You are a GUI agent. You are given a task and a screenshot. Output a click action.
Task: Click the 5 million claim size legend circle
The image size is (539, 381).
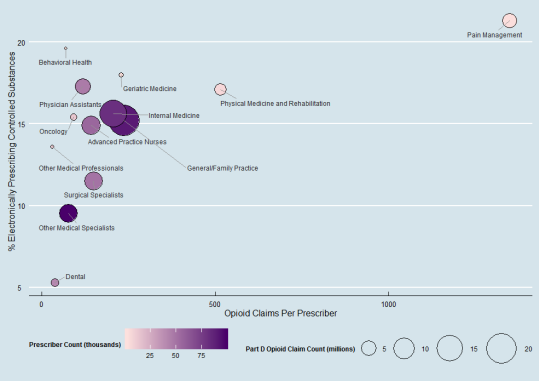369,348
